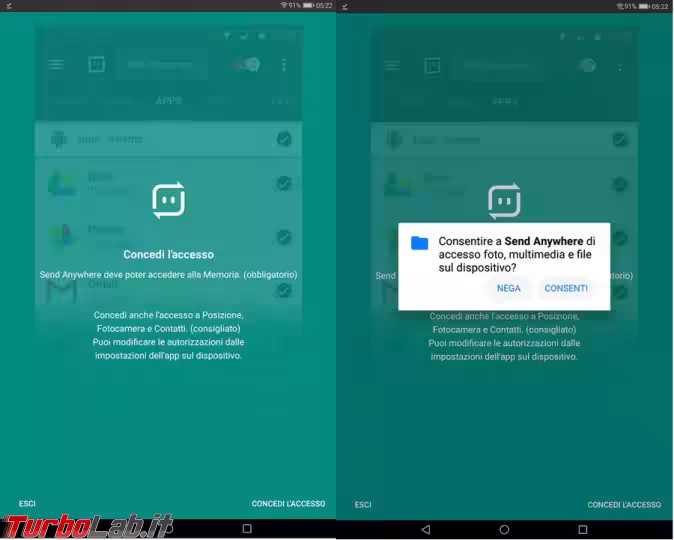The image size is (674, 540).
Task: Open the dimmed hamburger menu on left screen
Action: click(56, 65)
